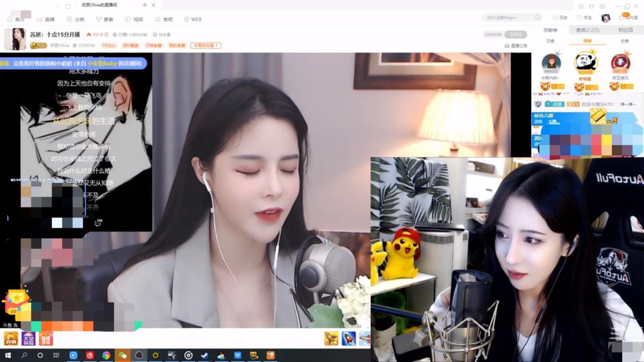Click the 本周排名第 1 ranking badge
644x362 pixels.
[x=206, y=46]
